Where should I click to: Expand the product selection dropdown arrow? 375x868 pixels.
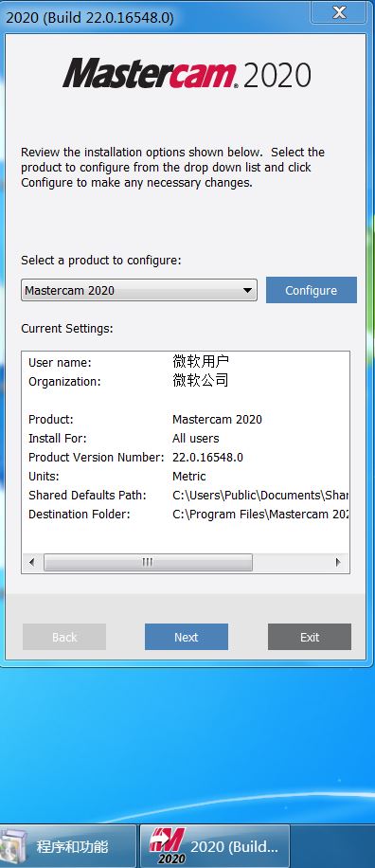pyautogui.click(x=247, y=290)
